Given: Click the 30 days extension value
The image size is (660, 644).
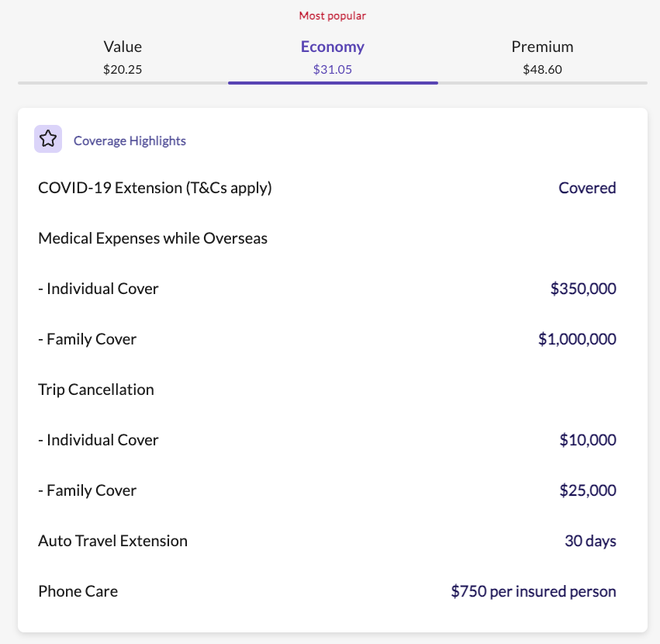Looking at the screenshot, I should tap(590, 542).
